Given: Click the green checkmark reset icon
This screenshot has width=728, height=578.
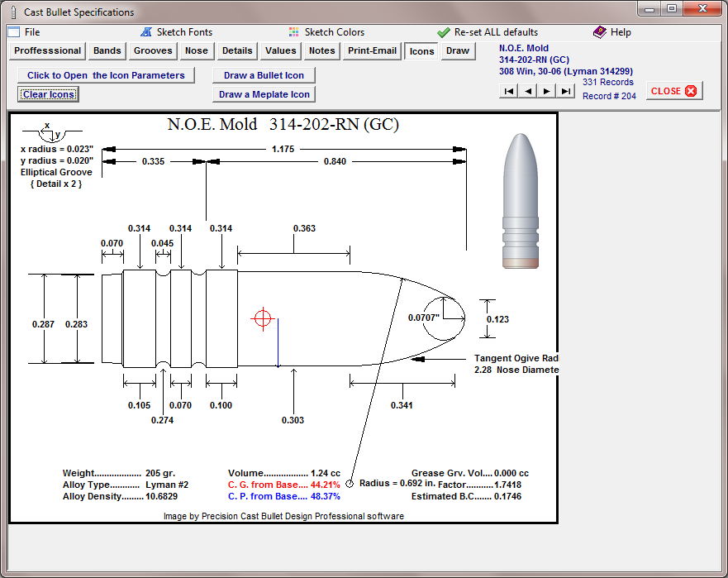Looking at the screenshot, I should pyautogui.click(x=444, y=32).
